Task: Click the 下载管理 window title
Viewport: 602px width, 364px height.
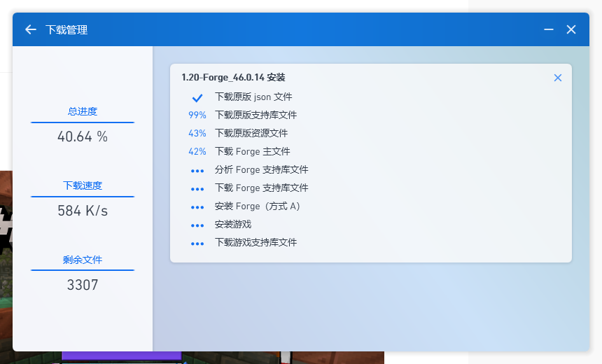Action: click(x=66, y=29)
